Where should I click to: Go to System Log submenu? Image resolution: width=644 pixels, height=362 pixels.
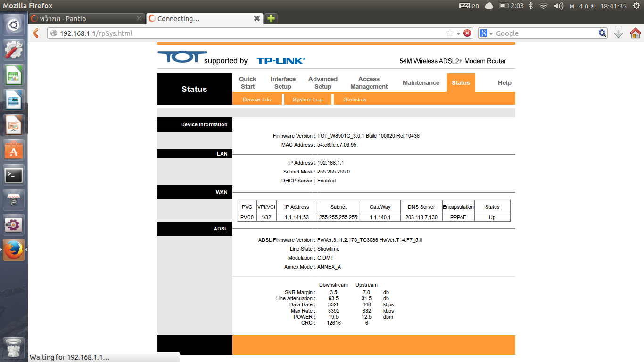click(307, 99)
